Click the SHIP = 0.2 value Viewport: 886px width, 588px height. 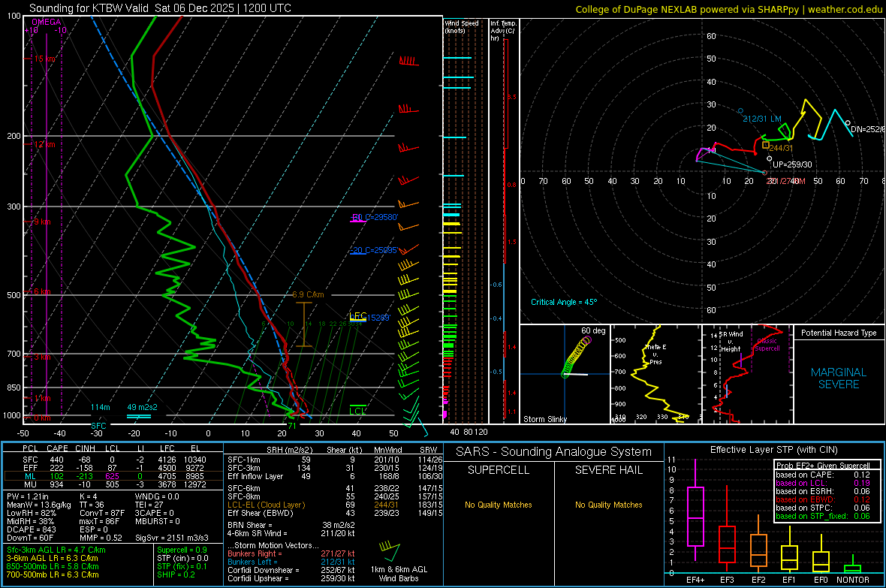[176, 574]
